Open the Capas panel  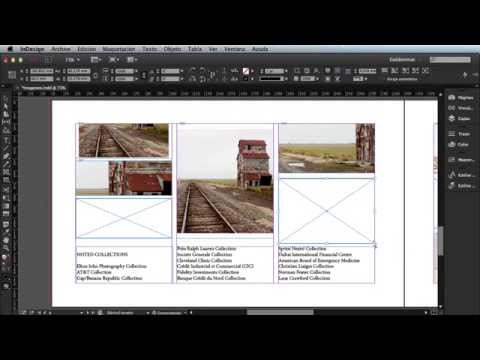pos(461,119)
